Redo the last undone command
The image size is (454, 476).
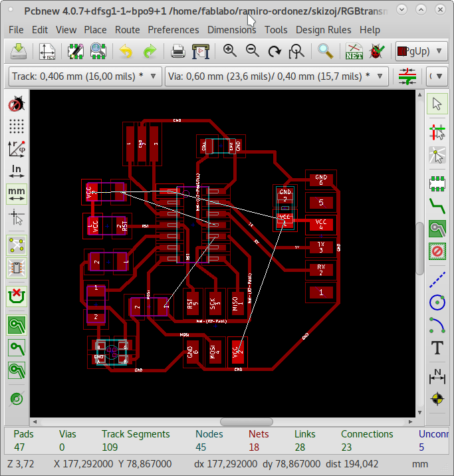pyautogui.click(x=150, y=51)
